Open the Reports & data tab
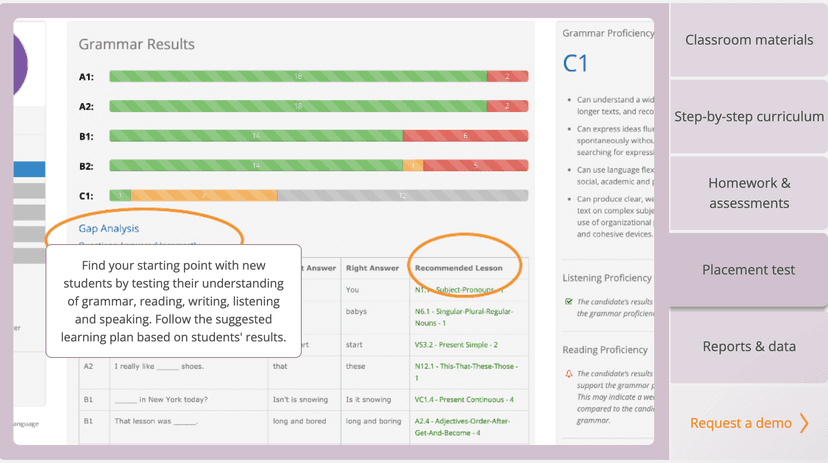 point(748,346)
